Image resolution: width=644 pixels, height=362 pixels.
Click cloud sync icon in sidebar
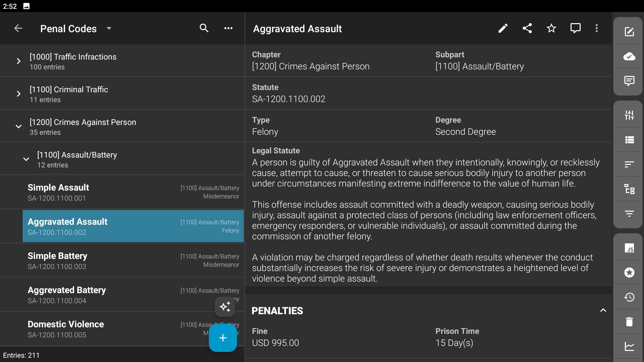(x=629, y=57)
